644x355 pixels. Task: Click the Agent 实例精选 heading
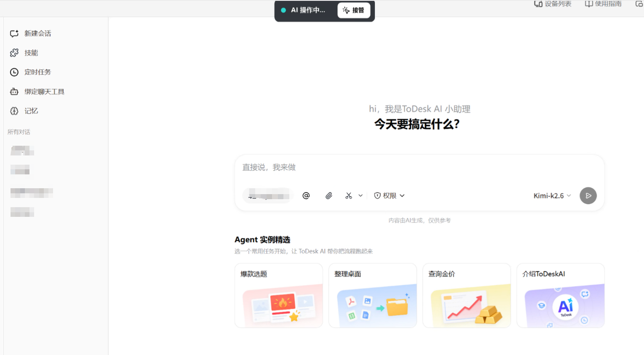tap(262, 240)
